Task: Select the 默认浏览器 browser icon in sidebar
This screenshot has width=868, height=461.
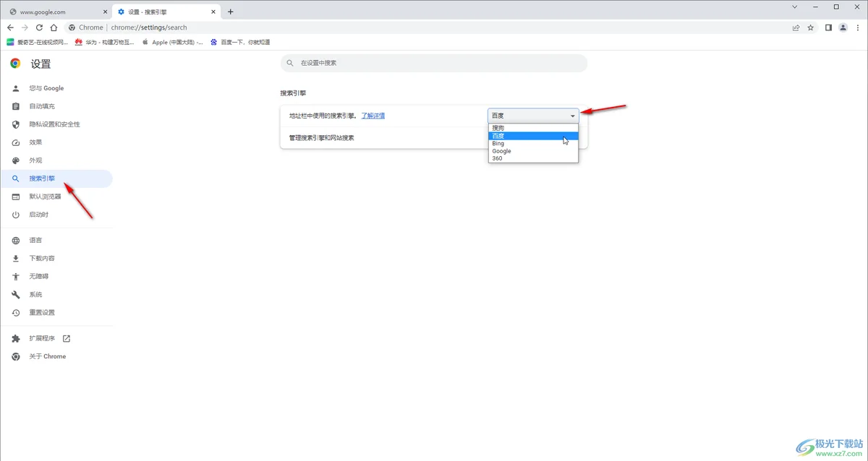Action: click(16, 196)
